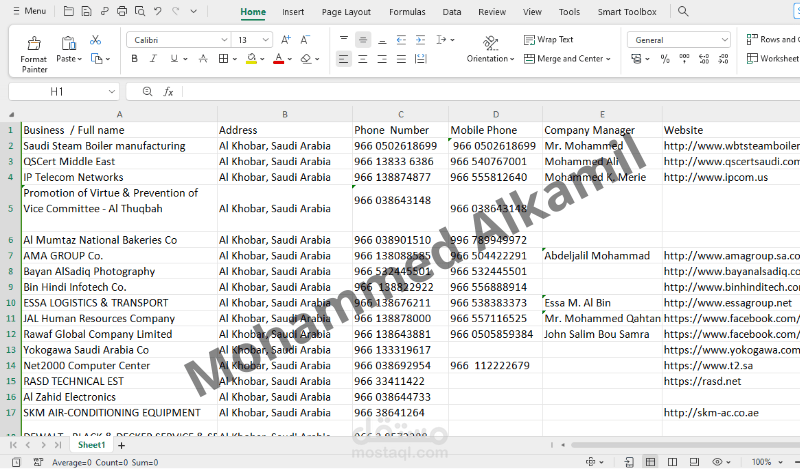Open the Data tab
The image size is (800, 470).
[x=452, y=12]
